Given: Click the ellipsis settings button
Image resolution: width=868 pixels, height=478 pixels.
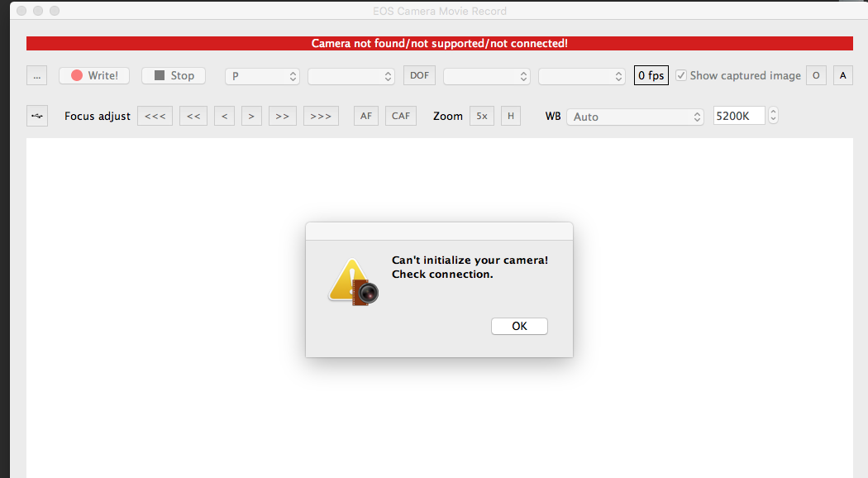Looking at the screenshot, I should [x=36, y=76].
